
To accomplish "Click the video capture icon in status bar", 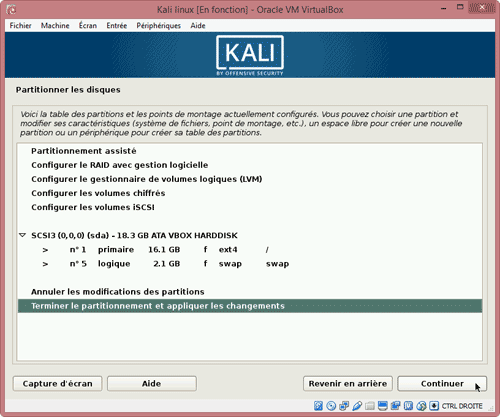I will click(x=395, y=405).
